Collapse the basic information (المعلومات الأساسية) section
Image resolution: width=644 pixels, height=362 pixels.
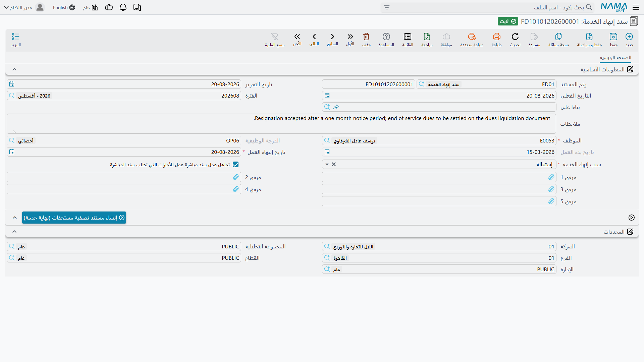14,69
